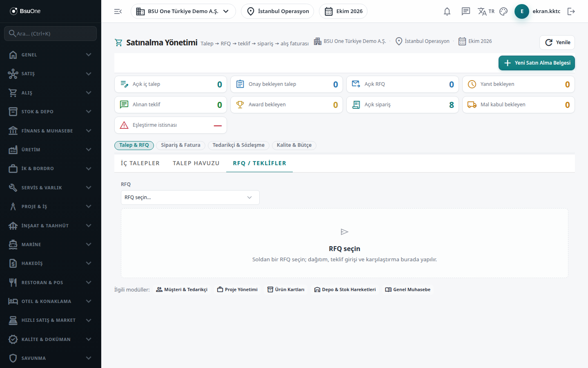Open the Alış shopping cart icon
Screen dimensions: 588x368
(13, 93)
